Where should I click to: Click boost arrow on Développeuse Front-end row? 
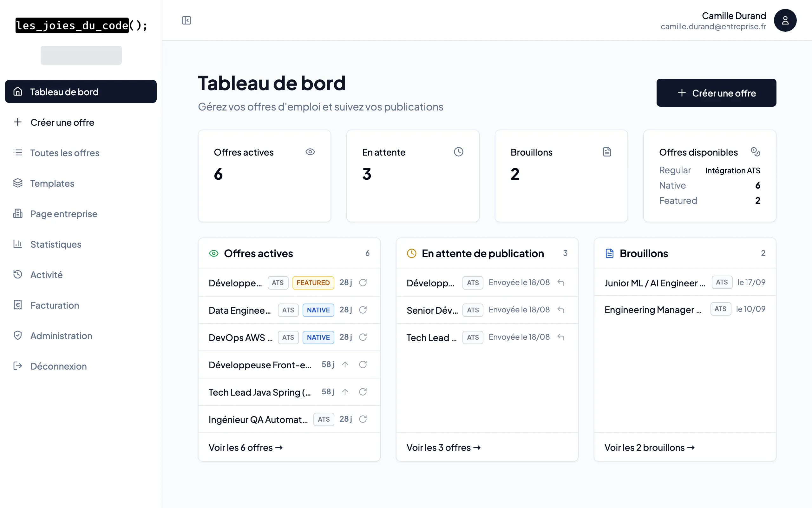(x=345, y=364)
